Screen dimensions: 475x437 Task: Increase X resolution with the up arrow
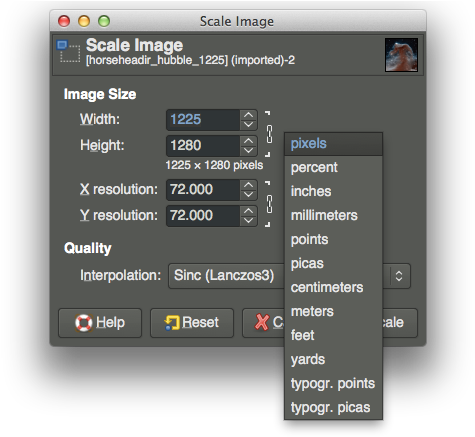pos(248,185)
